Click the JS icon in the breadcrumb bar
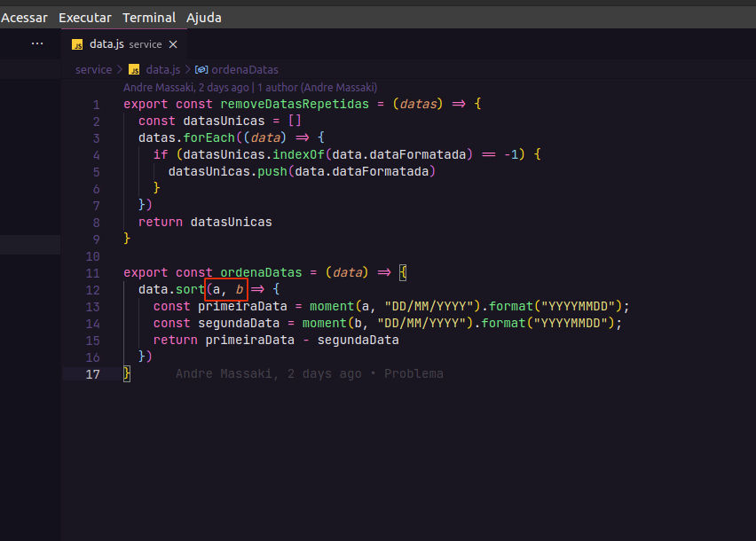The height and width of the screenshot is (541, 756). click(134, 70)
